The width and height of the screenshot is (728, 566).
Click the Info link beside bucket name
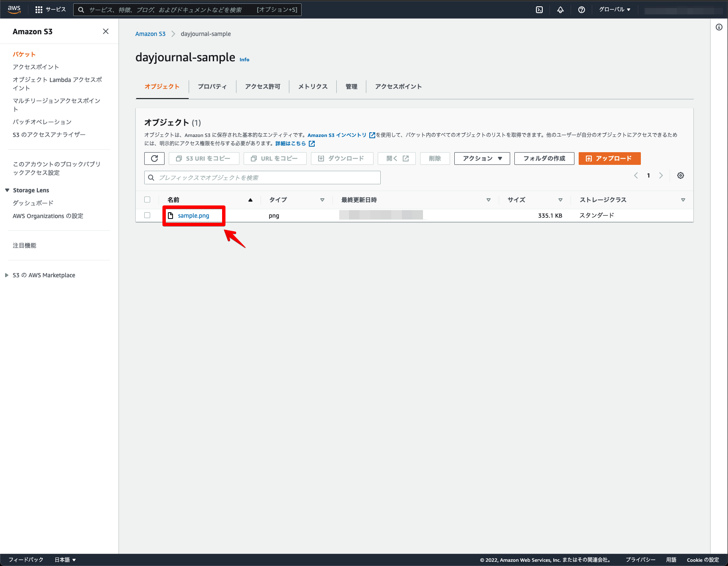tap(244, 60)
